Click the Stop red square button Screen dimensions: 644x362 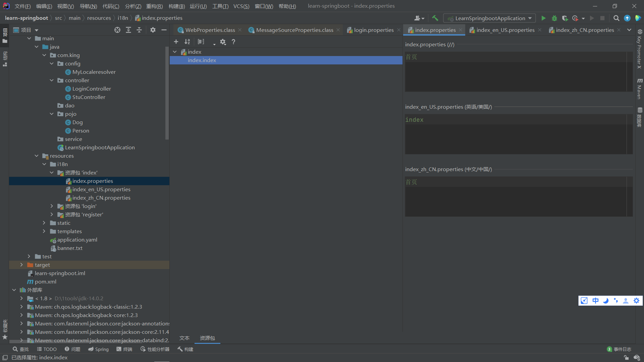click(602, 18)
